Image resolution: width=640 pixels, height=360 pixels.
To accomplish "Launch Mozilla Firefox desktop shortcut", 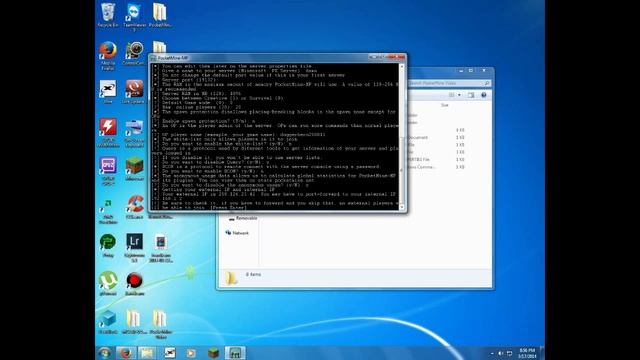I will tap(108, 56).
